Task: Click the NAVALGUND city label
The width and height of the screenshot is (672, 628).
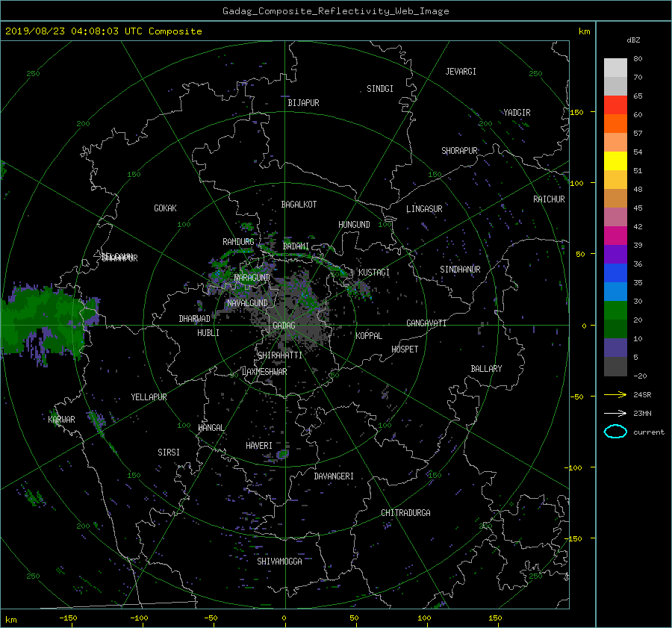Action: point(247,303)
